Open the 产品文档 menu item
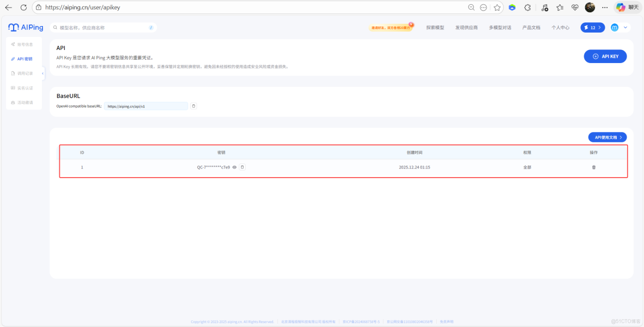 530,27
